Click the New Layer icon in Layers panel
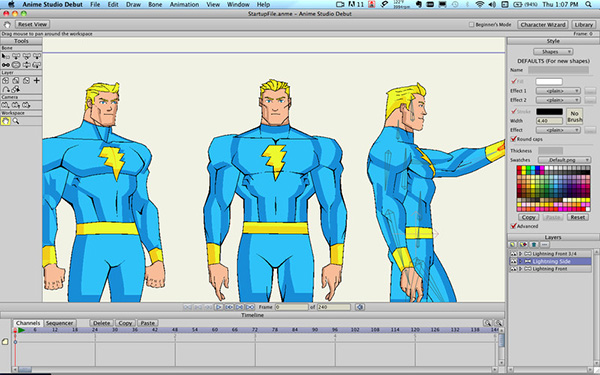Screen dimensions: 600x375 click(x=513, y=244)
